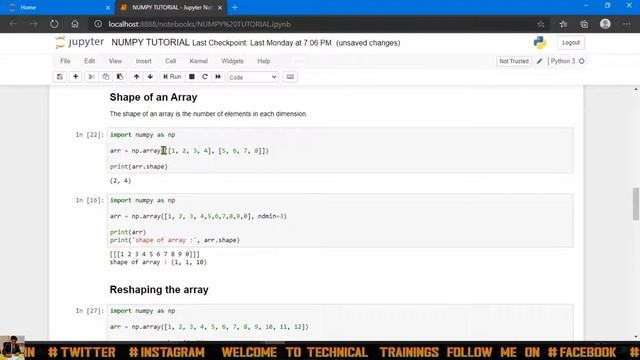
Task: Close the NUMPY TUTORIAL browser tab
Action: [x=220, y=8]
